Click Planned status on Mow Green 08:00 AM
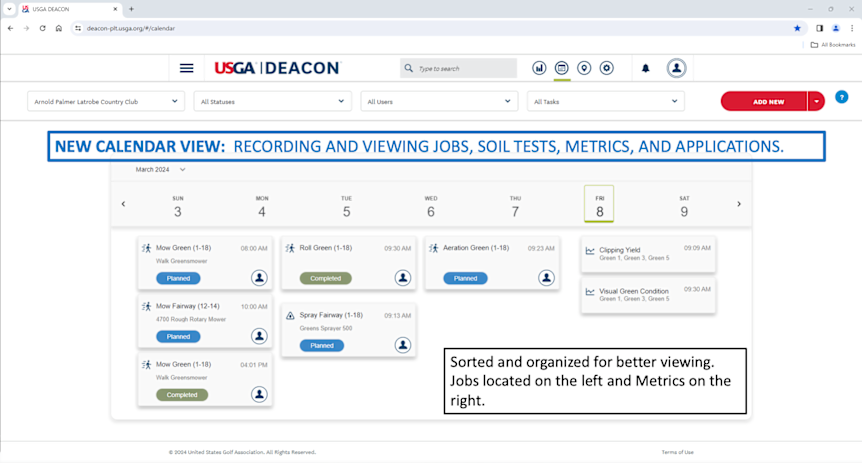 [x=178, y=278]
